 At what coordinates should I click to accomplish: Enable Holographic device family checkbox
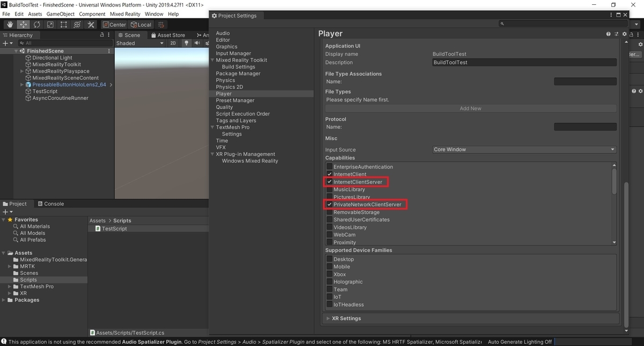click(x=330, y=282)
